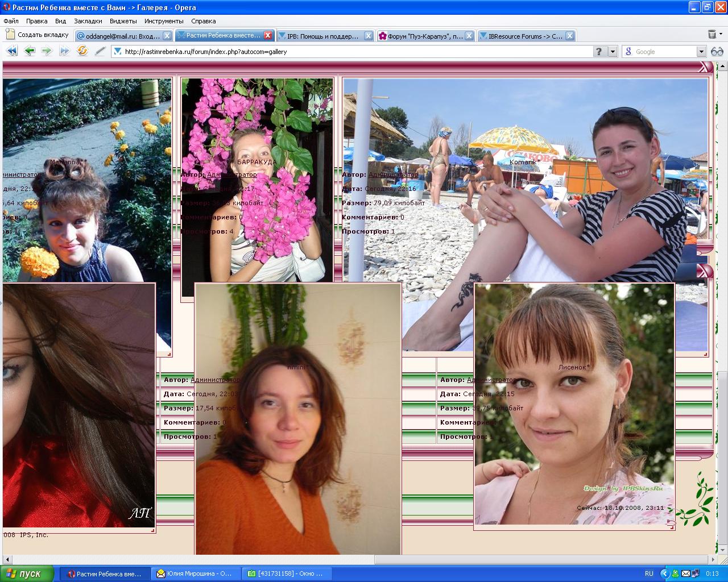Click the БАРРАКУДА pink flowers photo
Image resolution: width=728 pixels, height=582 pixels.
(x=257, y=180)
